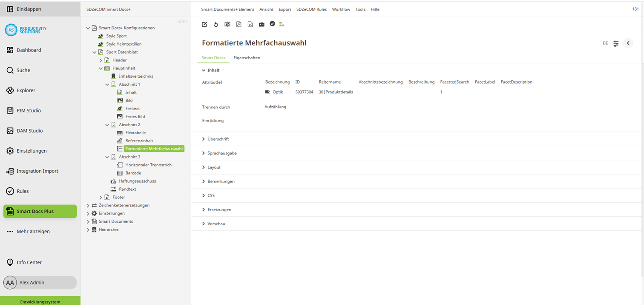Open Smart Docs Plus in the sidebar
644x305 pixels.
coord(40,211)
